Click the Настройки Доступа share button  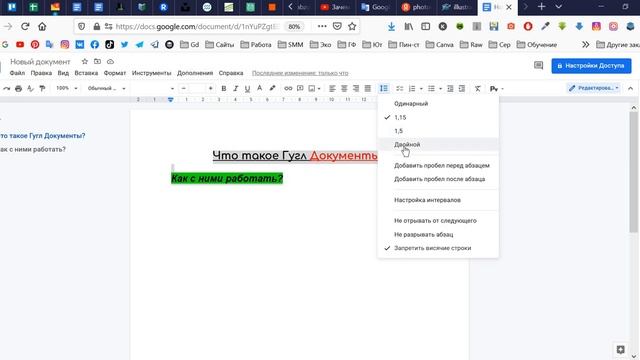pos(591,66)
